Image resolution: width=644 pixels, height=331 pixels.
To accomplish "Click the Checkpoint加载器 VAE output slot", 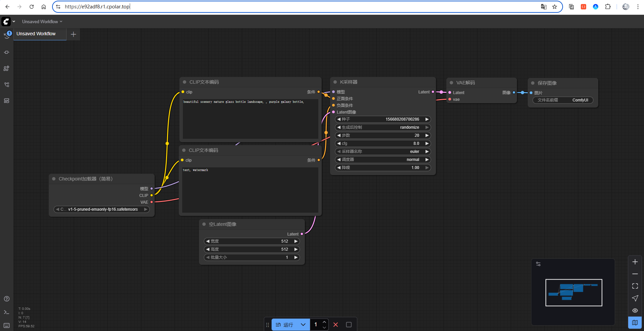I will pyautogui.click(x=152, y=202).
